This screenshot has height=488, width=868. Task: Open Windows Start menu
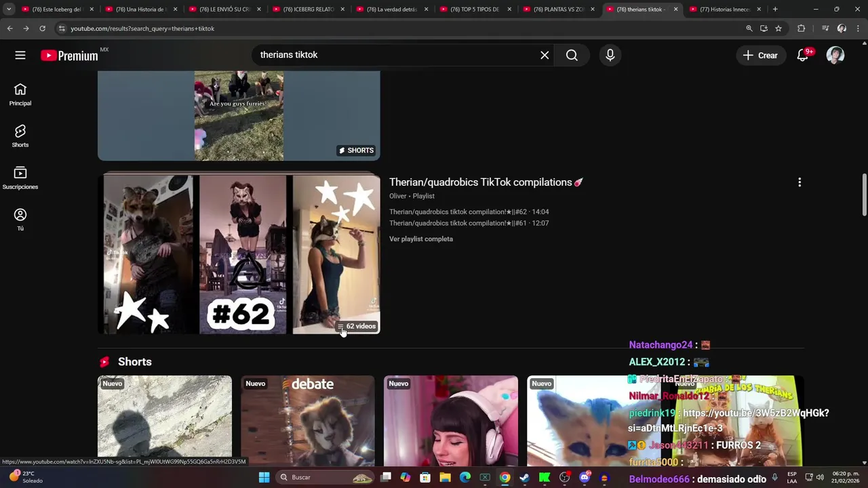coord(264,477)
